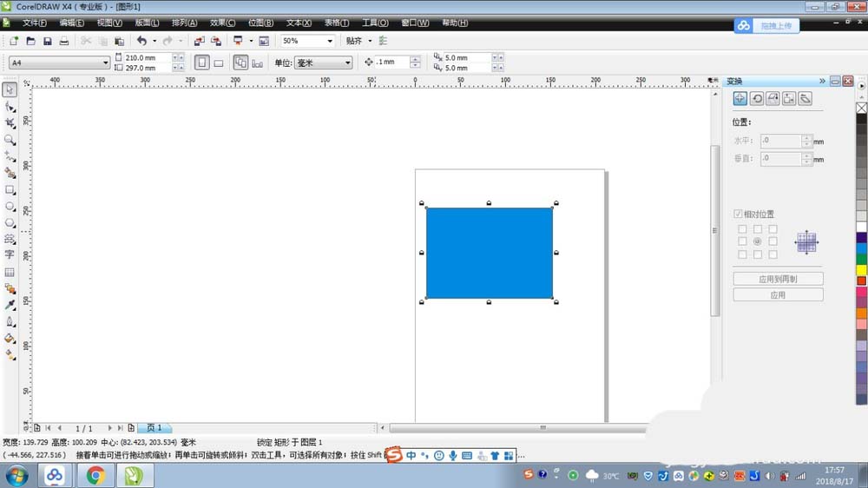Choose the Rectangle tool
Viewport: 868px width, 488px height.
coord(10,189)
